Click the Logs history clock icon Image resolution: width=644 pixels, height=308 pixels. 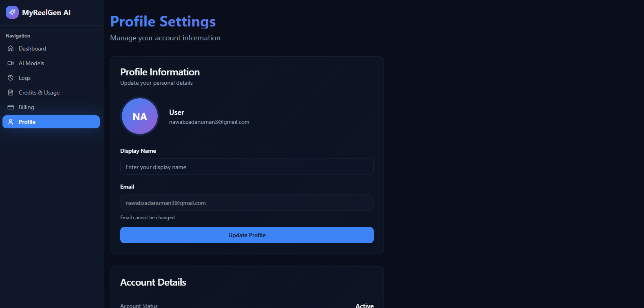tap(11, 78)
